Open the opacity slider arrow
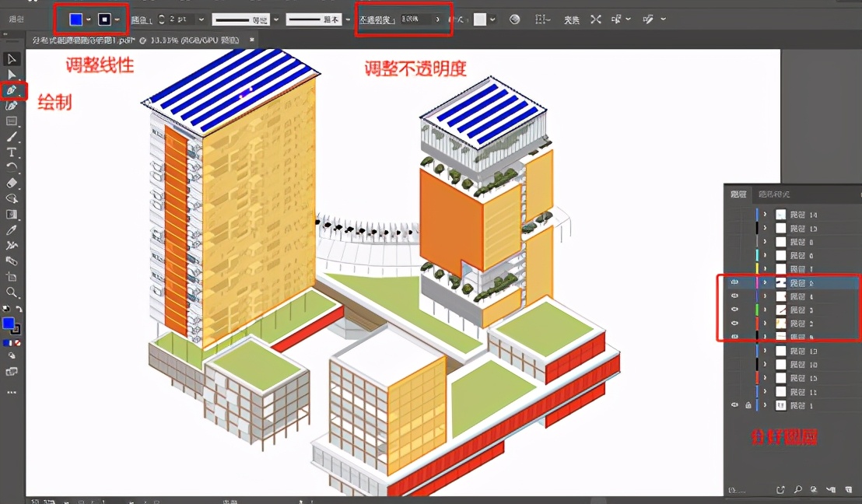The height and width of the screenshot is (504, 862). click(x=438, y=19)
